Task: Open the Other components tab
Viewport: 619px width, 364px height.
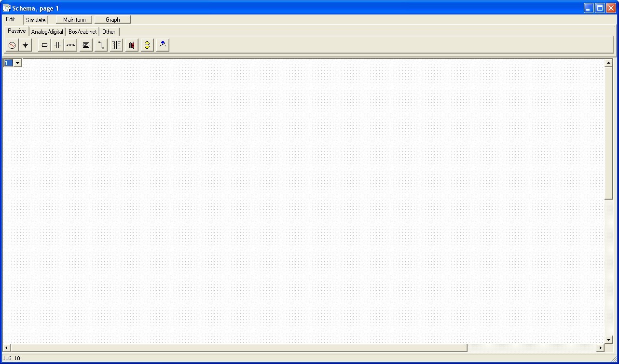Action: click(x=109, y=32)
